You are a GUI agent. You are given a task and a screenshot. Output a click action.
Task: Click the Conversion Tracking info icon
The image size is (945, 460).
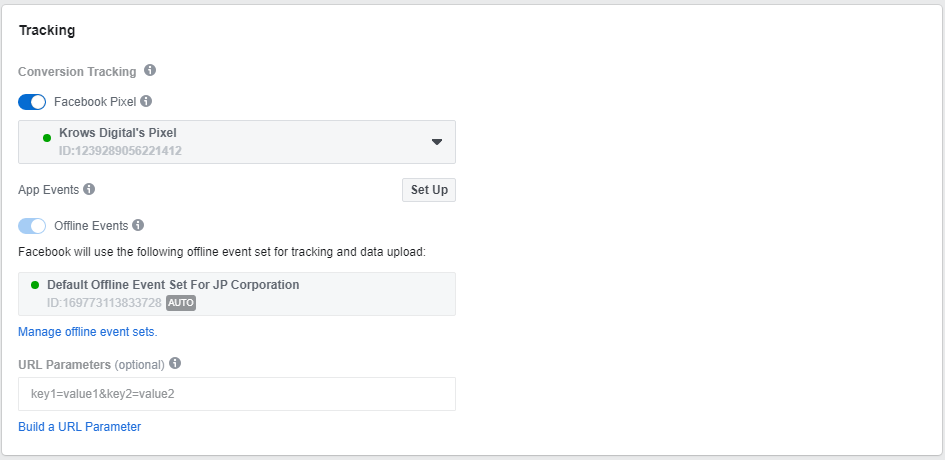click(150, 71)
